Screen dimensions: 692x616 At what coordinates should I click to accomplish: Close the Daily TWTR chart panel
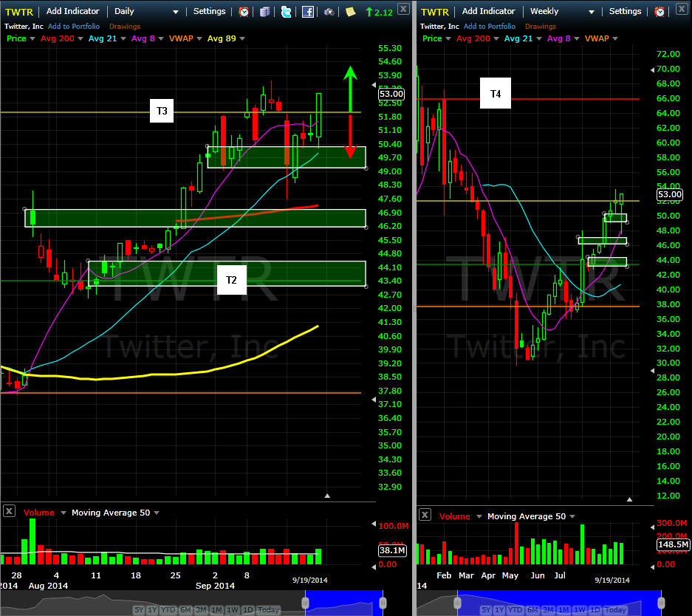tap(403, 8)
